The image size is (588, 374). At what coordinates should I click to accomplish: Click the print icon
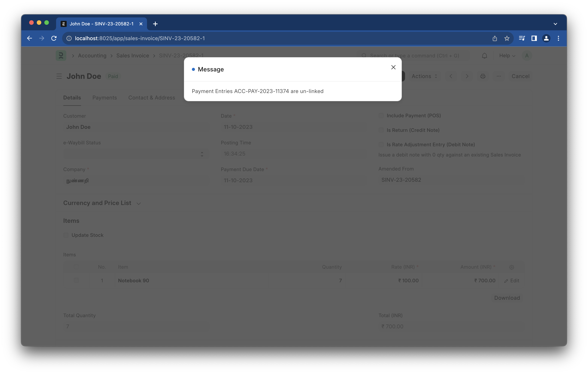tap(482, 76)
